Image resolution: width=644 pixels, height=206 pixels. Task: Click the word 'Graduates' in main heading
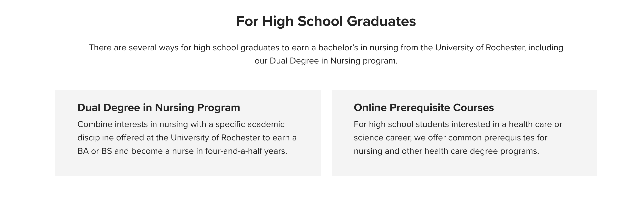381,21
